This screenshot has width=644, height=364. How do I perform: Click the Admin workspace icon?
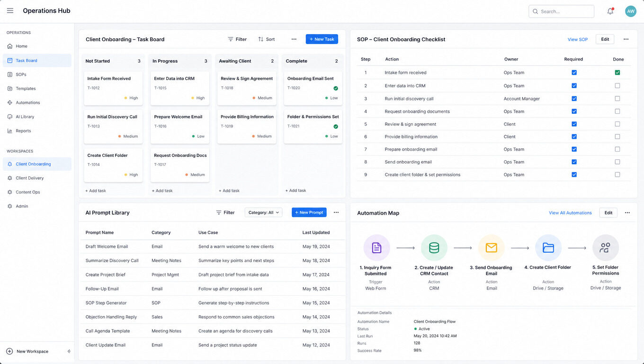tap(10, 206)
